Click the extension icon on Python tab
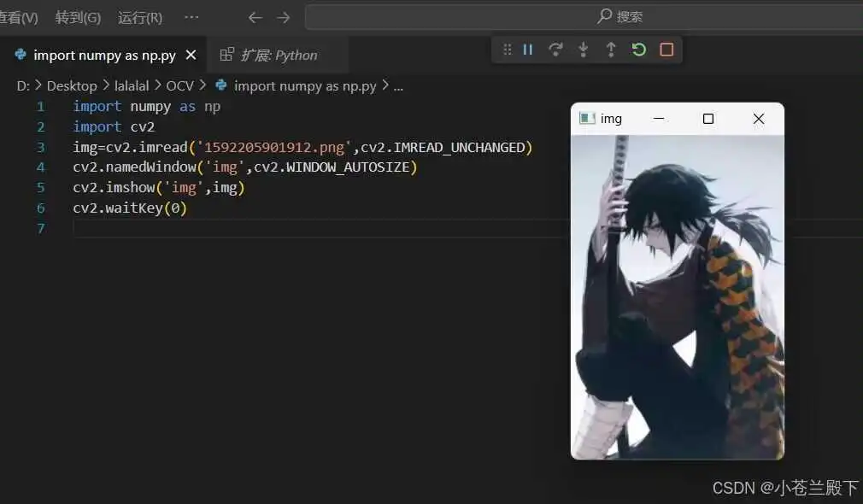The width and height of the screenshot is (863, 504). [x=226, y=55]
